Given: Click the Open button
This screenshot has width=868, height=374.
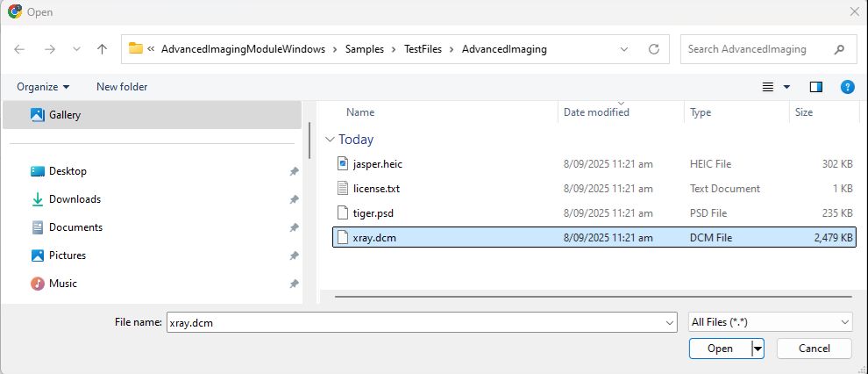Looking at the screenshot, I should pyautogui.click(x=720, y=349).
